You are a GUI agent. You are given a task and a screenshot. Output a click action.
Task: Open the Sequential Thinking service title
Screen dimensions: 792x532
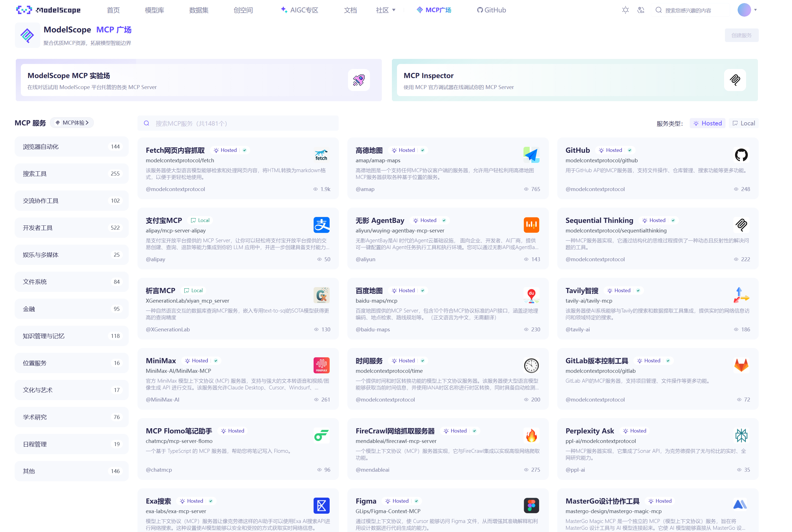599,221
